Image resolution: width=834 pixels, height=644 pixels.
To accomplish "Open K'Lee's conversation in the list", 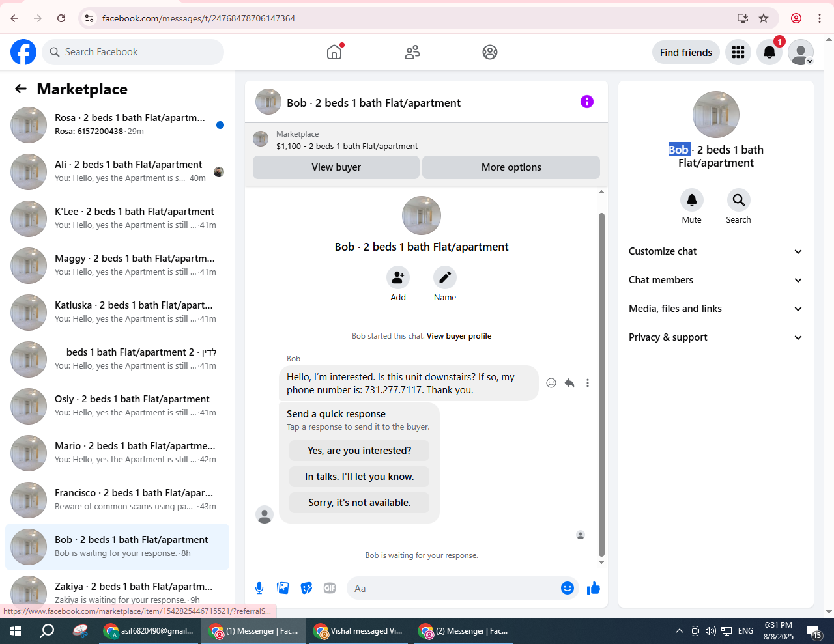I will 117,219.
